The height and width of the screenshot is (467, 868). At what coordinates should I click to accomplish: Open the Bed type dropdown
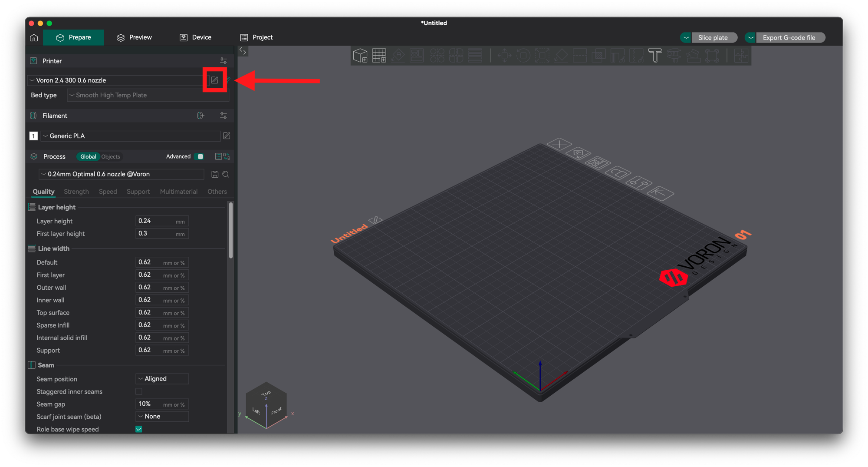tap(148, 95)
